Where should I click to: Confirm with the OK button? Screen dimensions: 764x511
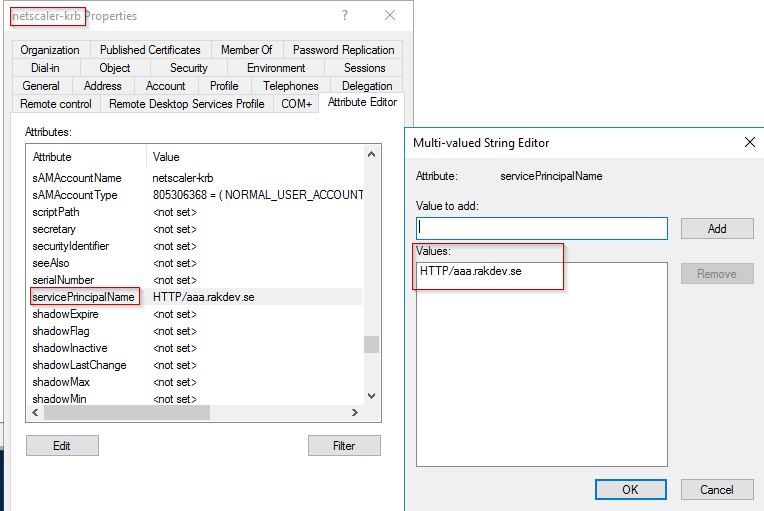[630, 489]
